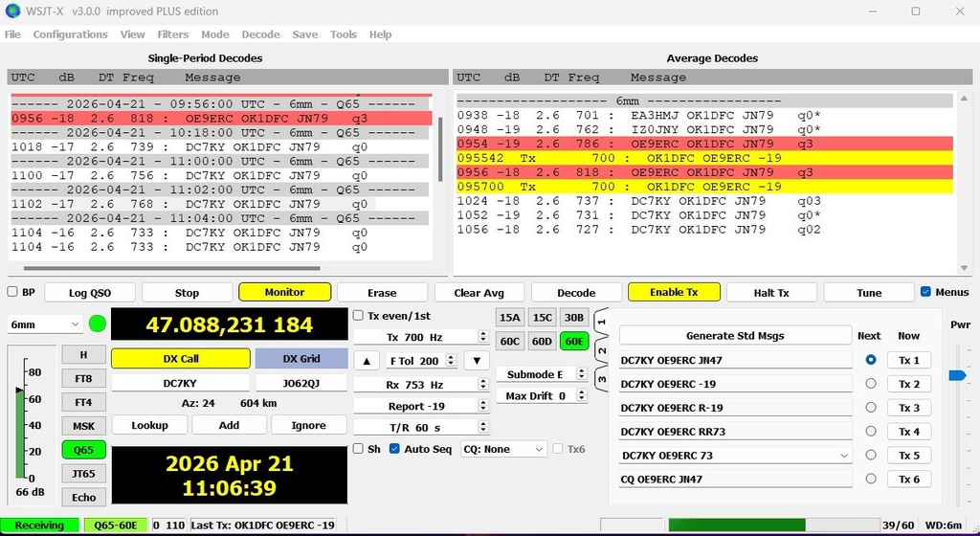Select Next radio for CQ OE9ERC JN47

871,479
